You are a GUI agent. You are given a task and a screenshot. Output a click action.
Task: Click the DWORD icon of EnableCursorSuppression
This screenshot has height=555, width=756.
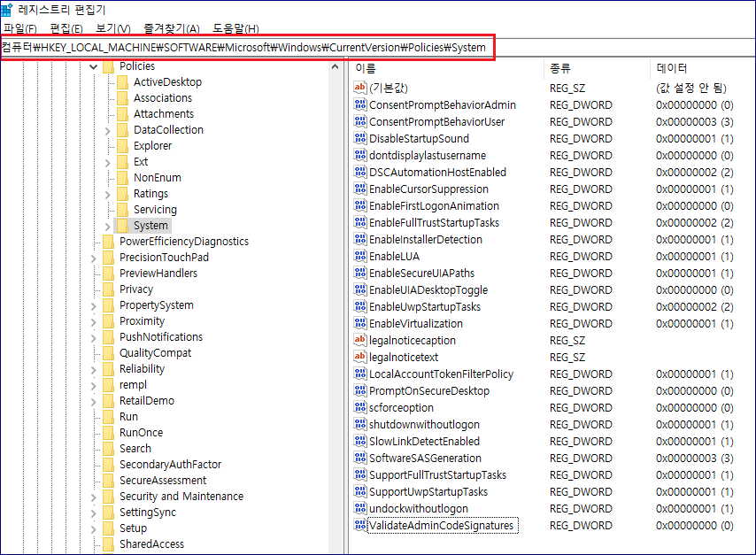coord(360,189)
